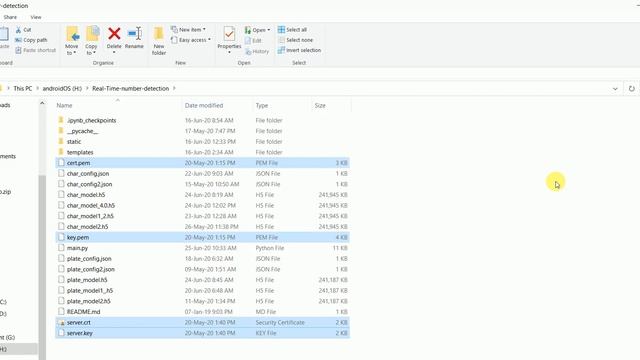This screenshot has width=640, height=360.
Task: Click the .ipynb_checkpoints folder icon
Action: [61, 120]
